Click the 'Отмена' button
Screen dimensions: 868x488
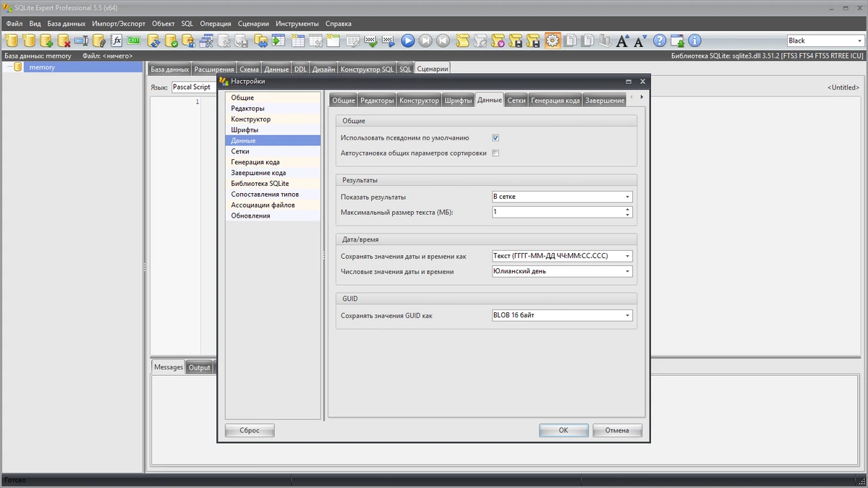[x=617, y=430]
